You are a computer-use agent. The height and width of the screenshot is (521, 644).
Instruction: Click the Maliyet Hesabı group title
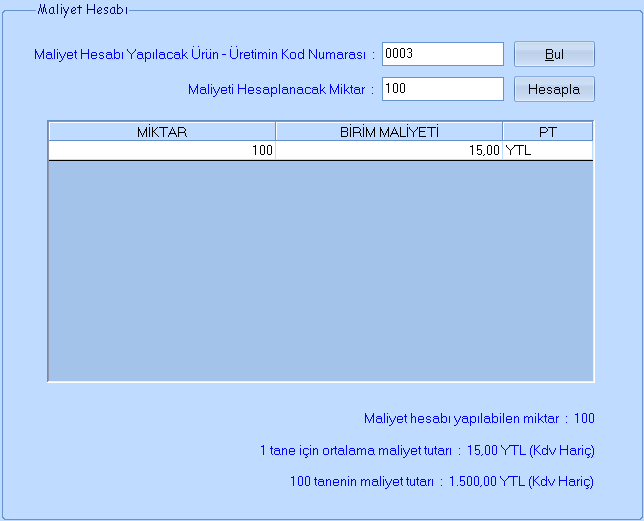(x=83, y=9)
